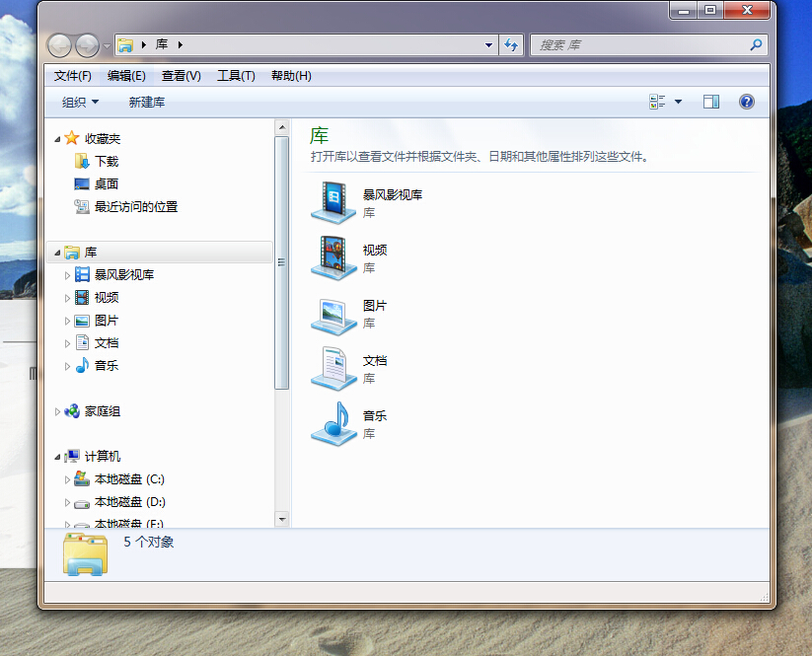The image size is (812, 656).
Task: Click 视频 film icon in navigation tree
Action: (x=82, y=297)
